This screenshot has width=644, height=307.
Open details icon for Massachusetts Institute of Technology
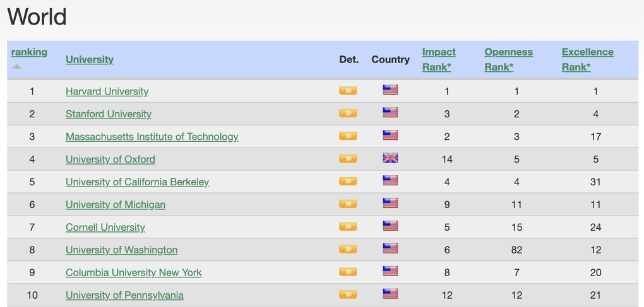click(348, 136)
